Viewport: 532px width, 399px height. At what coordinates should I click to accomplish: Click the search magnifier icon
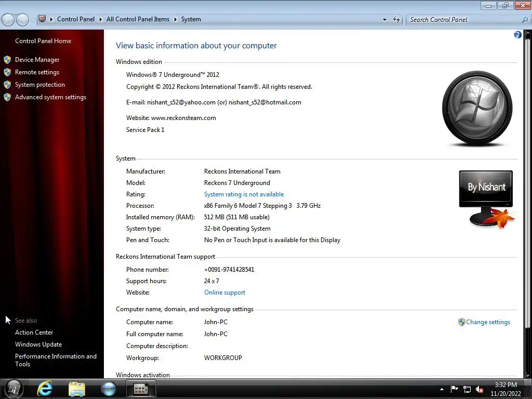pyautogui.click(x=525, y=20)
